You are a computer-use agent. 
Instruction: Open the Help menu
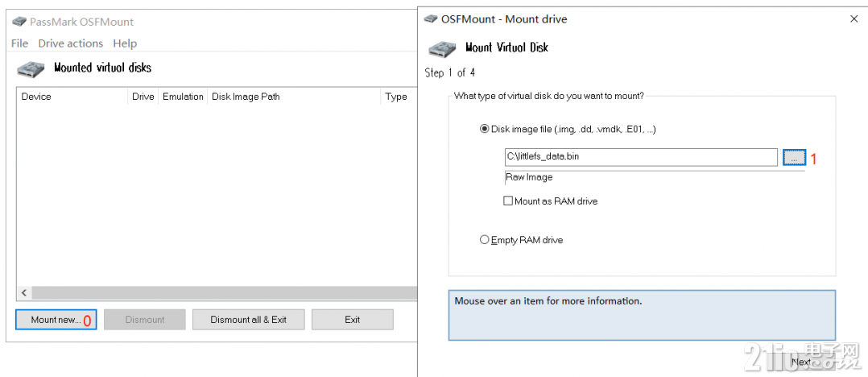[125, 43]
